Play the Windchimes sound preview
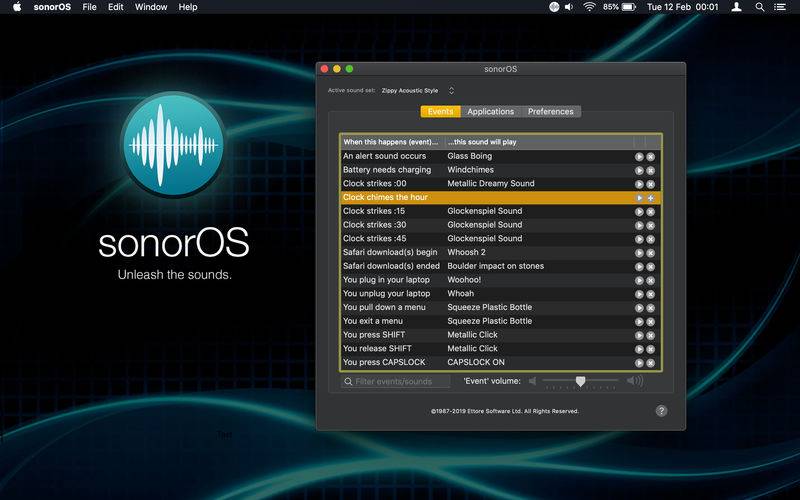 tap(639, 170)
